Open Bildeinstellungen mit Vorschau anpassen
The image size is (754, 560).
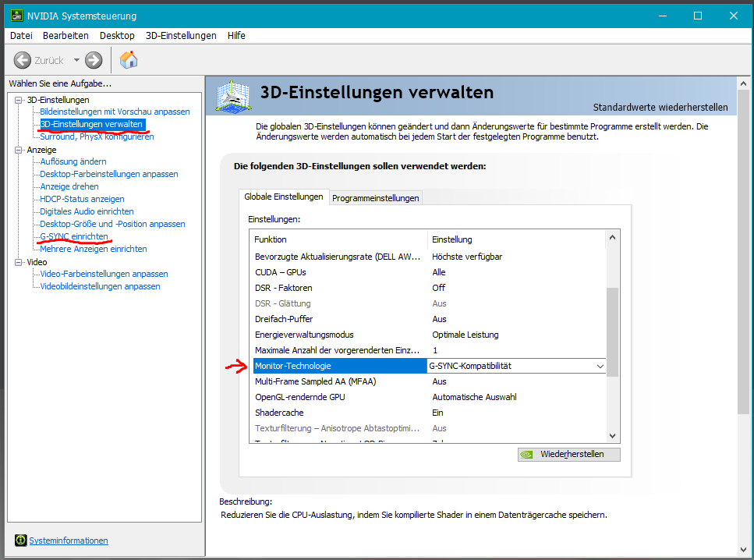tap(115, 112)
